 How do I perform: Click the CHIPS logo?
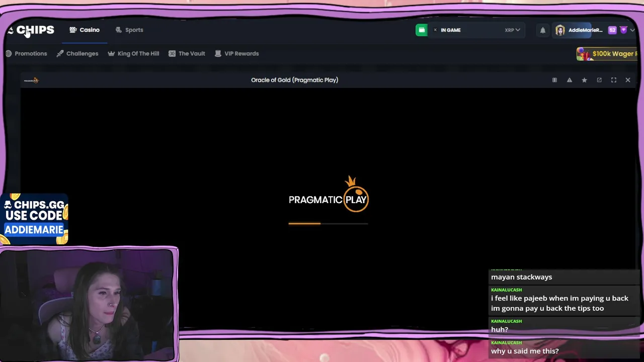[x=31, y=30]
